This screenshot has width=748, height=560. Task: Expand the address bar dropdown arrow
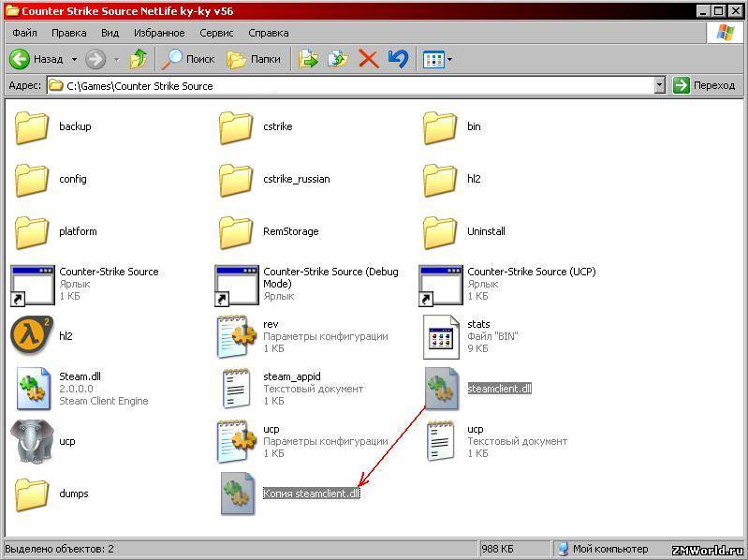click(660, 86)
